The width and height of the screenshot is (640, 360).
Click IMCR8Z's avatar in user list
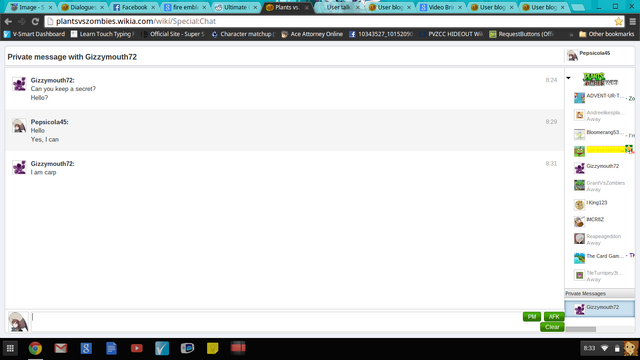[x=579, y=222]
